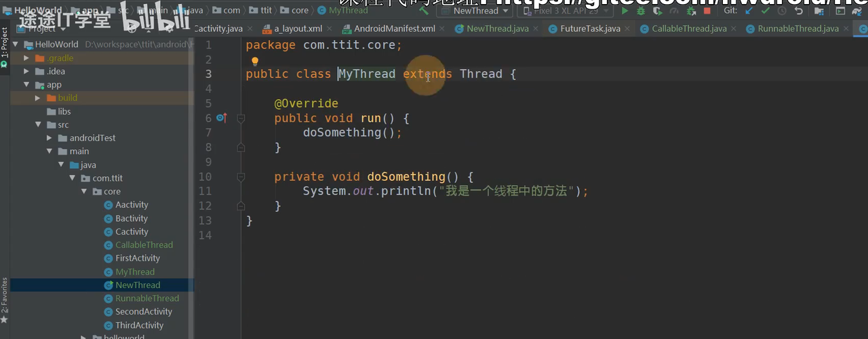
Task: Select RunnableThread in project tree
Action: click(147, 298)
